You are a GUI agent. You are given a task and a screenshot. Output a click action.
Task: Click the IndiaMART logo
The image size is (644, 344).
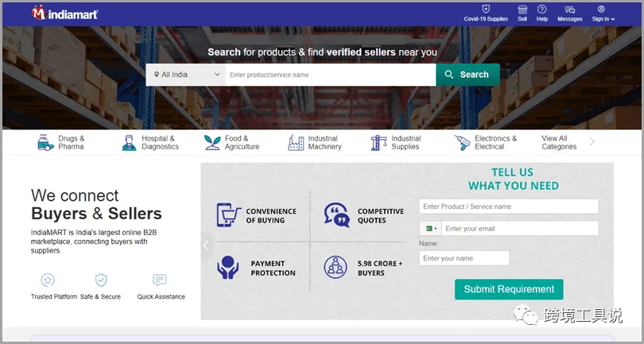(64, 14)
